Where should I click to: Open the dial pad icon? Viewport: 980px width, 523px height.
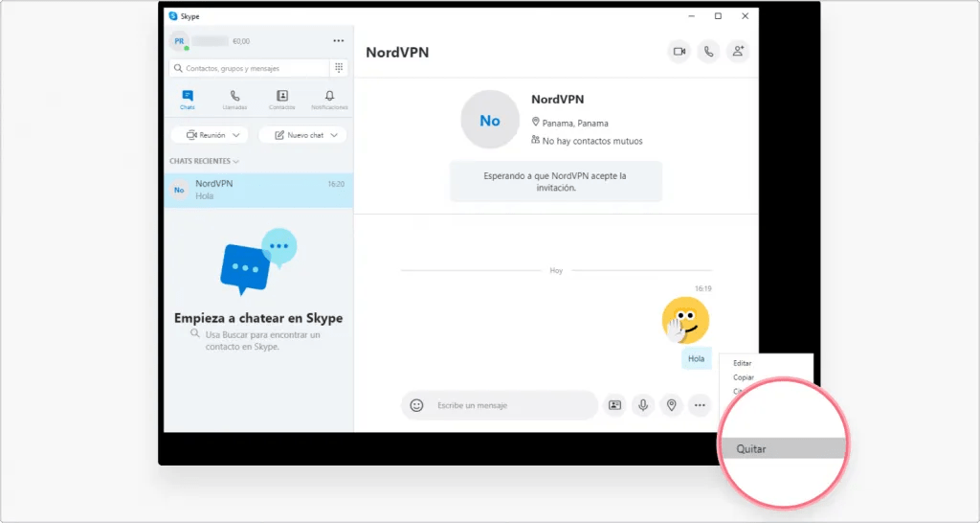[x=339, y=68]
